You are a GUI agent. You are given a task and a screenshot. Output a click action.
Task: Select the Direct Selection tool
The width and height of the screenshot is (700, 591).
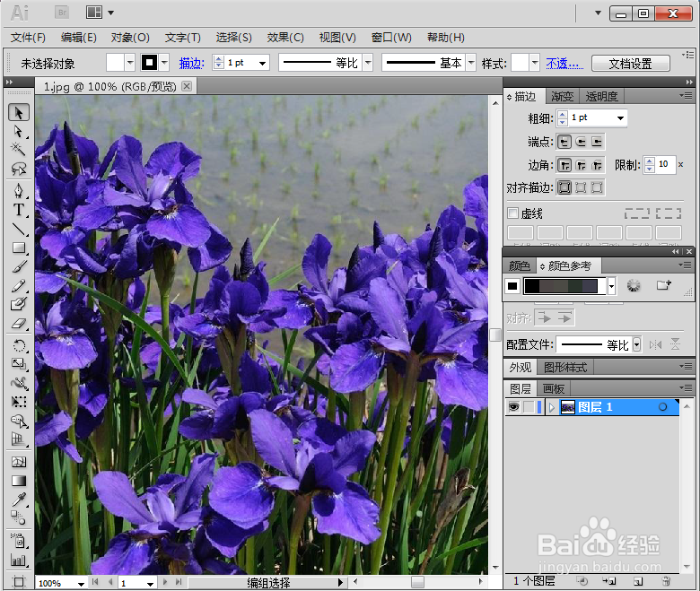coord(19,132)
